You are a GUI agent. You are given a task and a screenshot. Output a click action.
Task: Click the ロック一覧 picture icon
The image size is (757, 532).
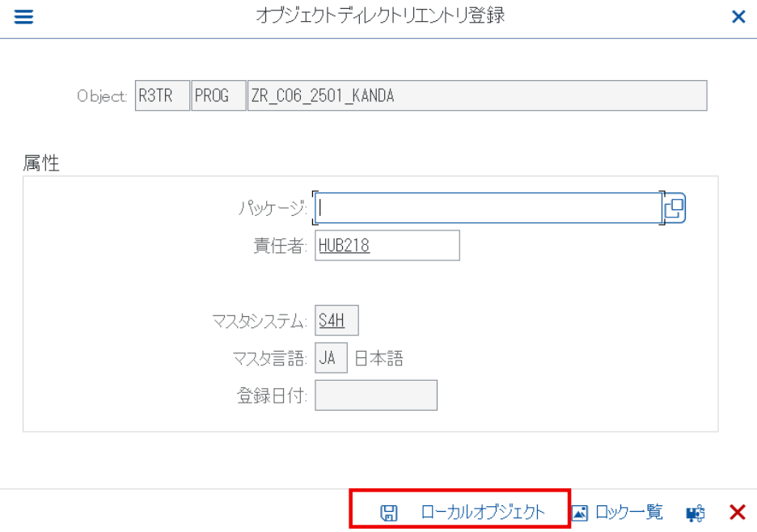pos(579,513)
